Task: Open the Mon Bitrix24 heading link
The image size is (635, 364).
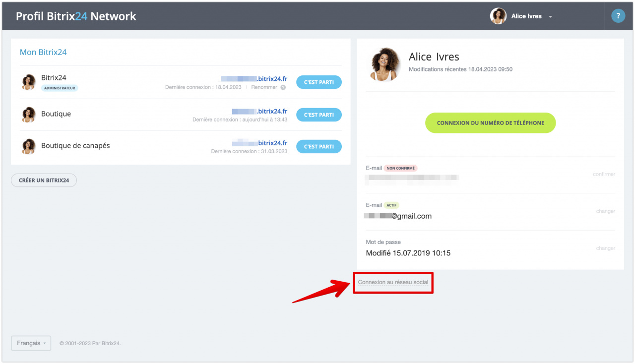Action: (43, 52)
